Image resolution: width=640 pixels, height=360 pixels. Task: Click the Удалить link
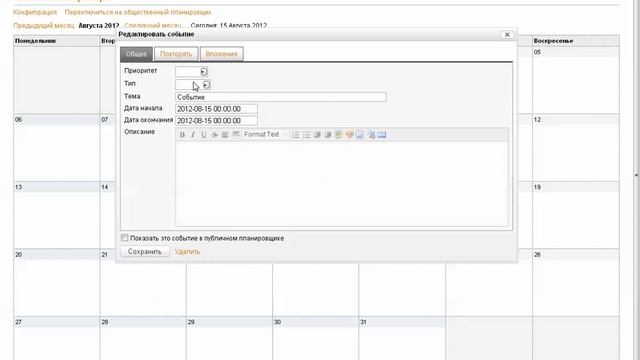click(x=187, y=252)
